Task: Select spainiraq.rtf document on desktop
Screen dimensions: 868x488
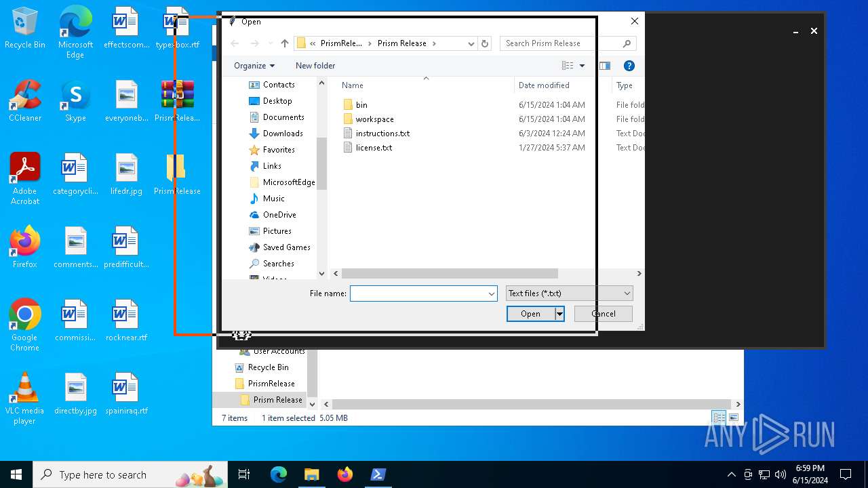Action: click(126, 394)
